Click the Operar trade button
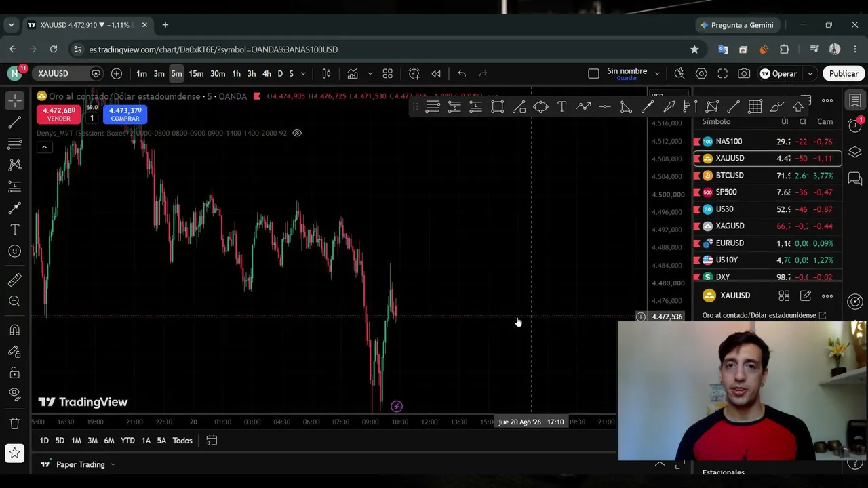Screen dimensions: 868x488 [778, 73]
